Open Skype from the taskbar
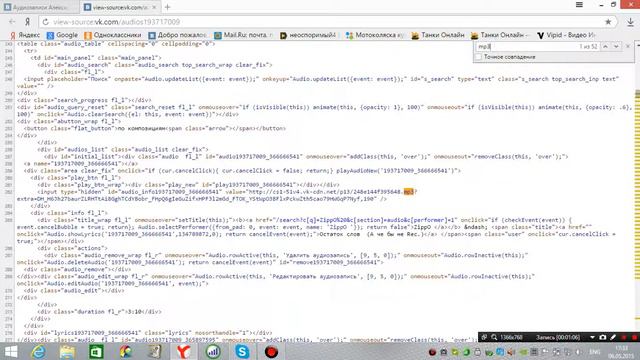Viewport: 640px width, 360px height. (x=242, y=351)
